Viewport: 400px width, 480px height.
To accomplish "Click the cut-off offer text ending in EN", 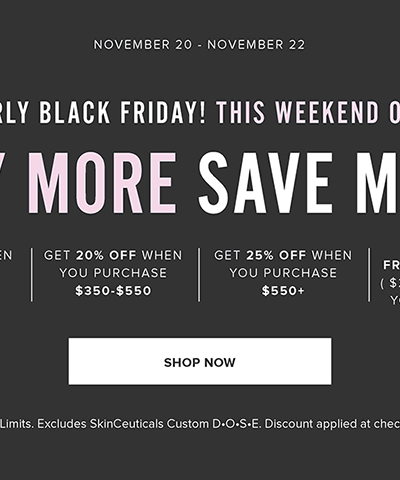I will [6, 256].
